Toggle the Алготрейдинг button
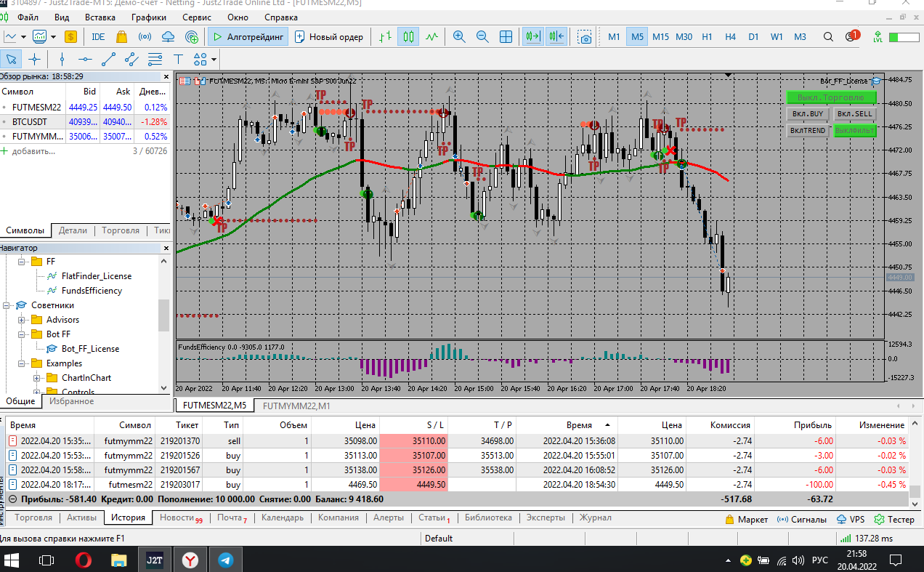 (248, 36)
